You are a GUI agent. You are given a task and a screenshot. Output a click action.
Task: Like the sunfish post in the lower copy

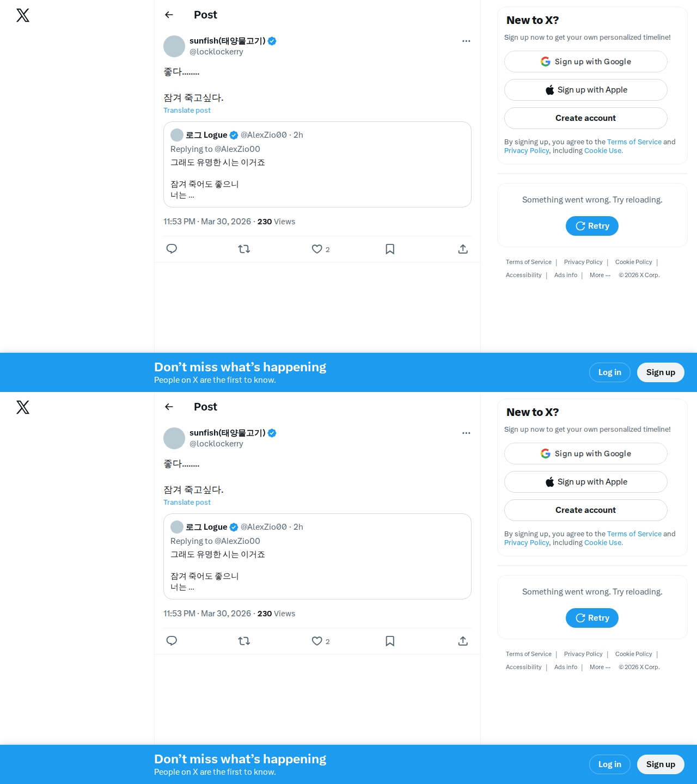click(x=317, y=641)
